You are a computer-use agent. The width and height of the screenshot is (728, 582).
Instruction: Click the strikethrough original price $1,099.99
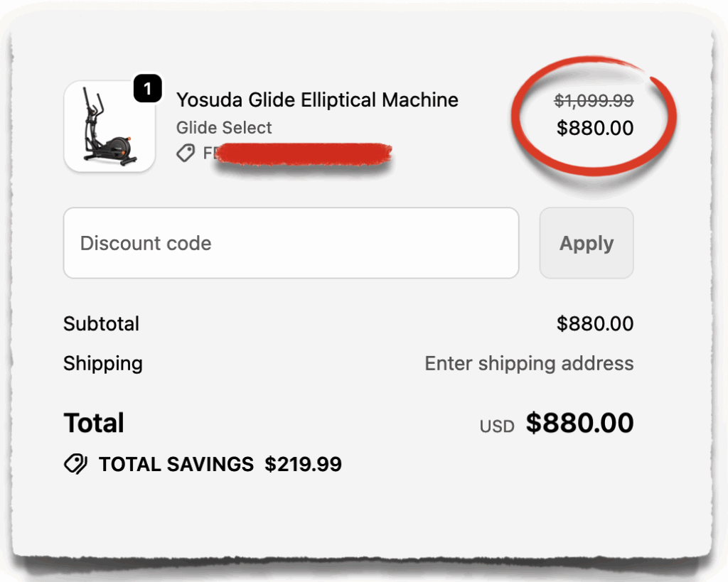[x=594, y=101]
